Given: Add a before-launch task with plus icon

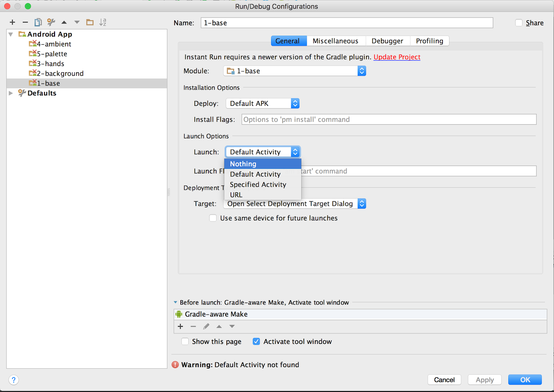Looking at the screenshot, I should pyautogui.click(x=180, y=326).
